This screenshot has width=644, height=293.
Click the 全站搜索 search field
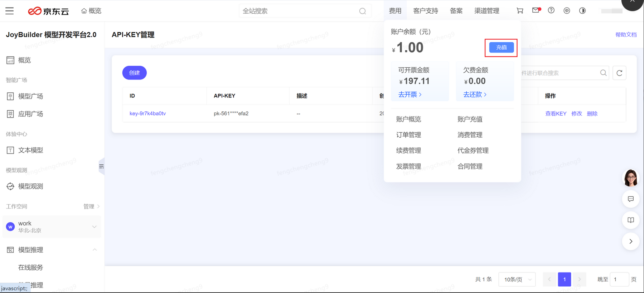tap(300, 11)
